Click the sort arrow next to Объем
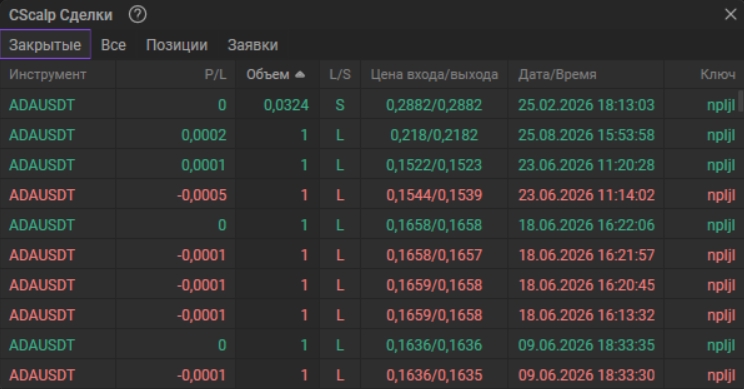The image size is (744, 389). tap(300, 74)
